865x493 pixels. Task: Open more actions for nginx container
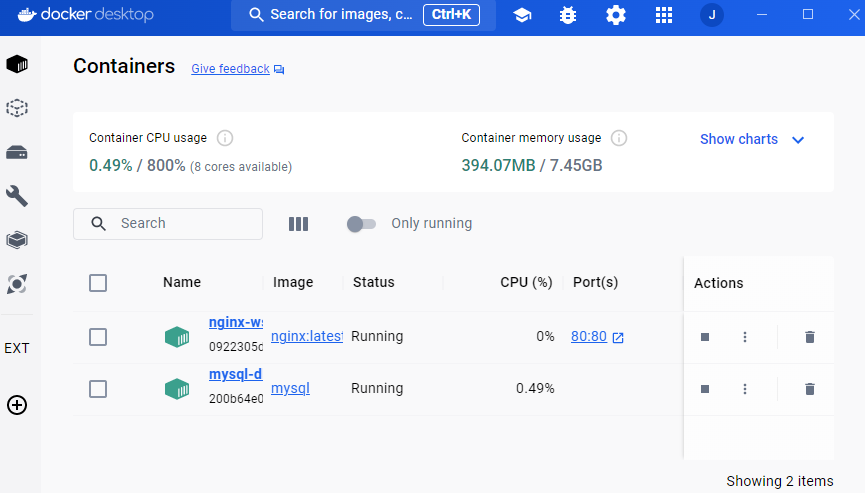(745, 337)
